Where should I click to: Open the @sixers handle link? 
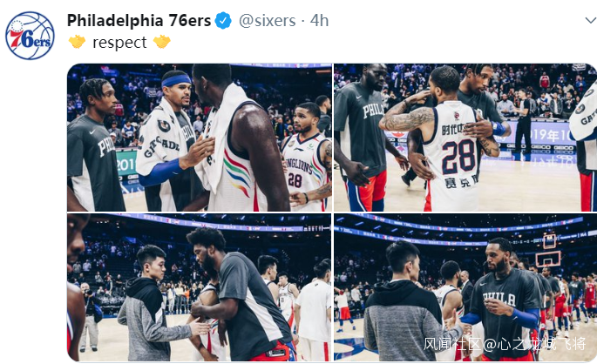click(x=268, y=21)
